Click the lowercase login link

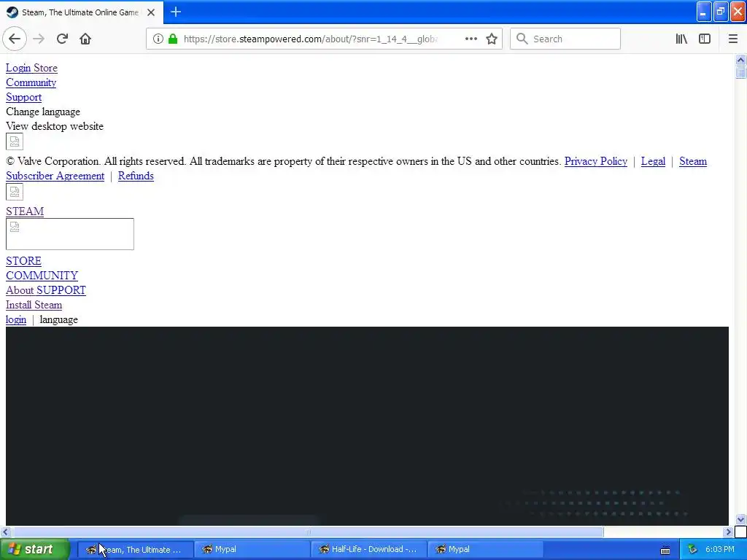[16, 319]
